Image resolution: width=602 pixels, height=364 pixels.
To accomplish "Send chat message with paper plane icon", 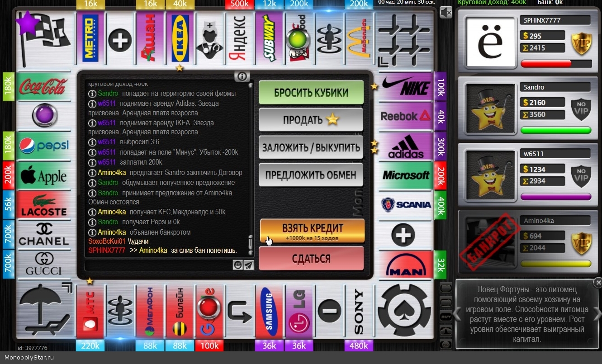I will tap(248, 265).
